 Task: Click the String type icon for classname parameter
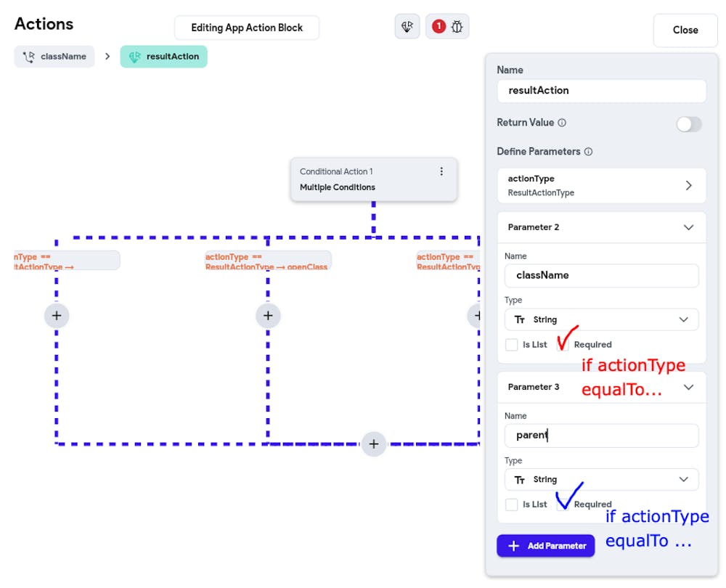pyautogui.click(x=518, y=319)
